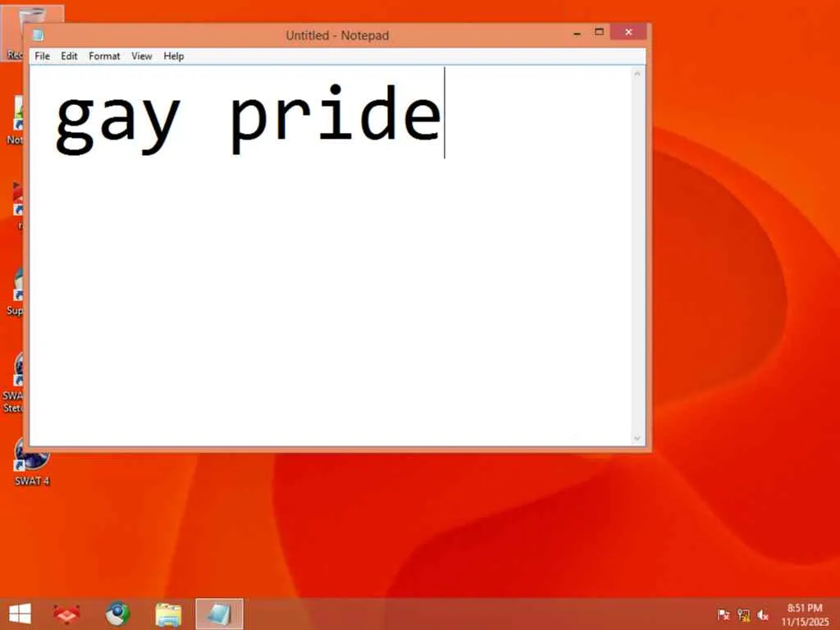
Task: Open the Action Center flag tray icon
Action: 724,614
